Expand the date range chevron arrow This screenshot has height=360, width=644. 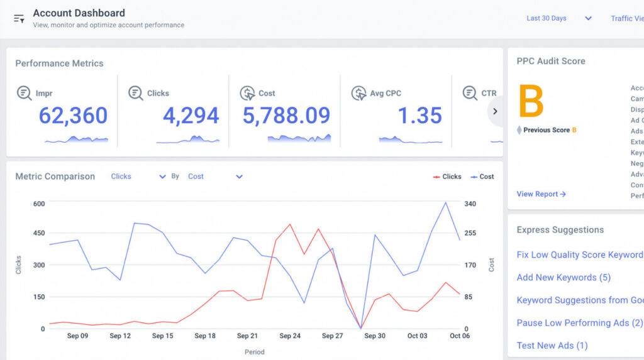pos(588,18)
